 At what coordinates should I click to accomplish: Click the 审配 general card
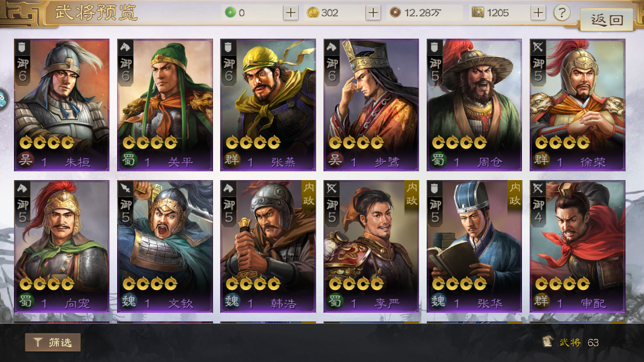pos(577,246)
